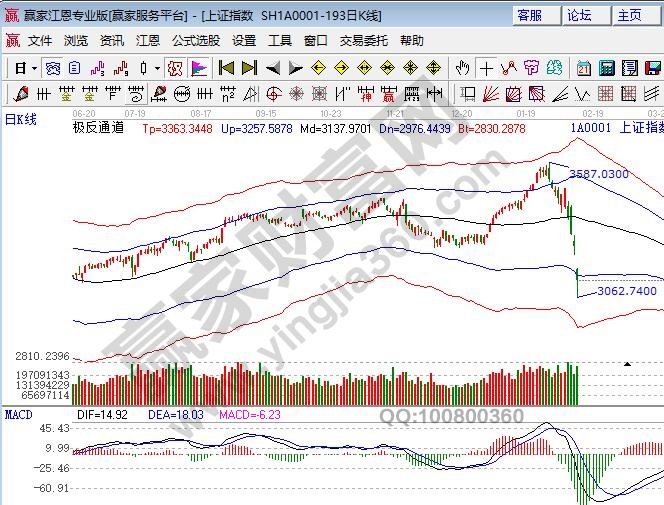Jump to first bar with green arrow

[226, 68]
